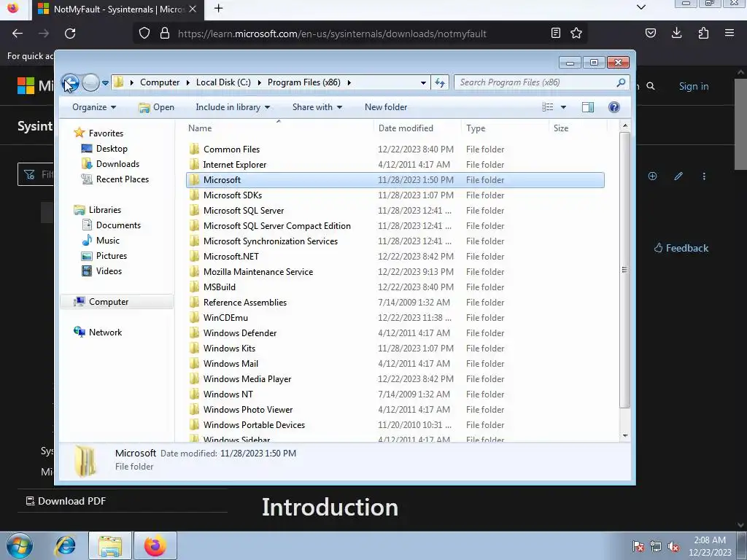Open the Organize menu
Viewport: 747px width, 560px height.
[x=94, y=107]
